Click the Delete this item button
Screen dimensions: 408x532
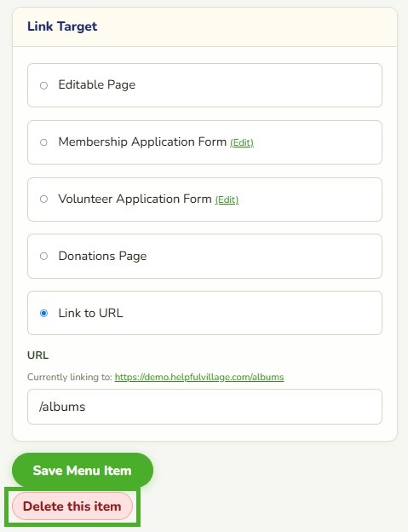(72, 506)
